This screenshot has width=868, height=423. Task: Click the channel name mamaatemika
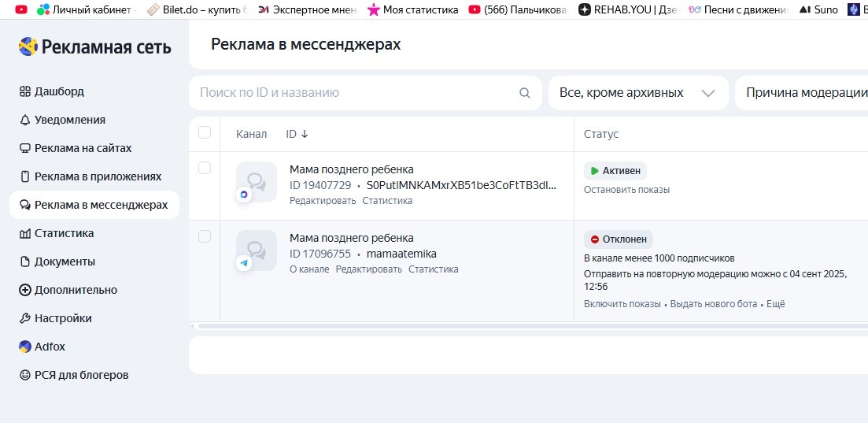401,254
